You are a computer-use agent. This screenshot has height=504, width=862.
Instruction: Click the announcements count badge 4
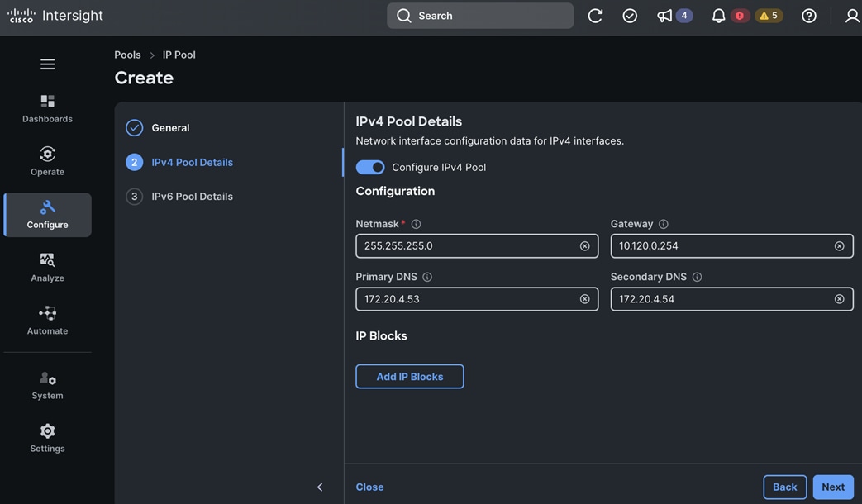point(683,16)
